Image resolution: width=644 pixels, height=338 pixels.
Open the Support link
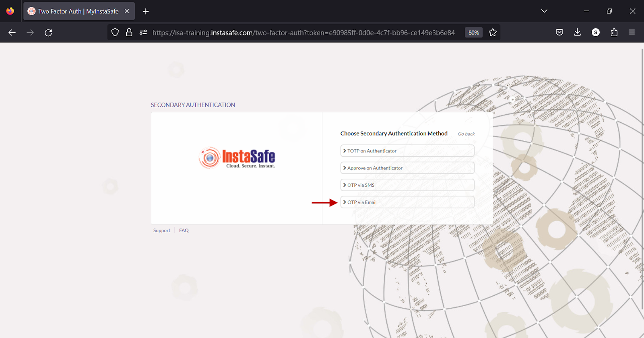coord(162,231)
